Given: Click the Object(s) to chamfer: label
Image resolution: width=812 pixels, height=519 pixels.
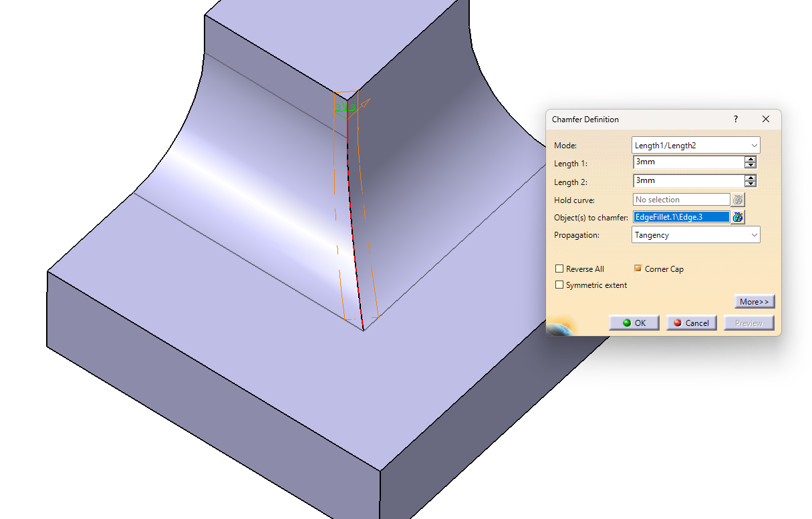Looking at the screenshot, I should coord(591,218).
